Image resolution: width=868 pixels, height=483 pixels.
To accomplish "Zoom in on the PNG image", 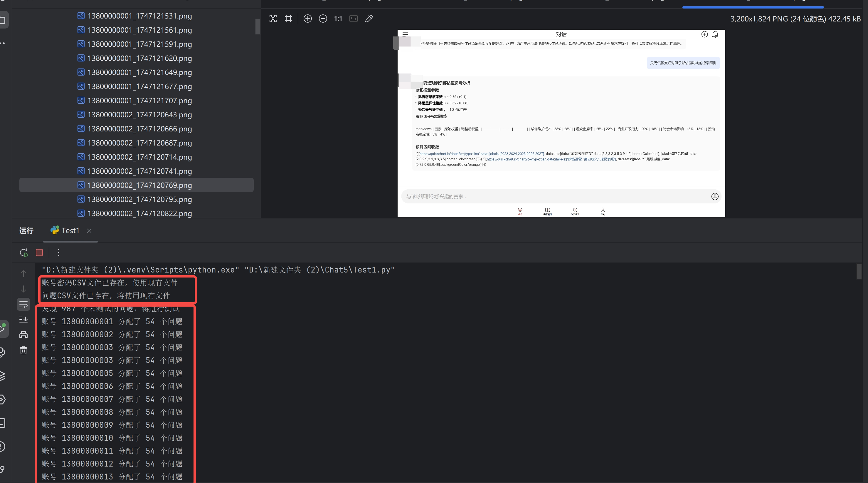I will pyautogui.click(x=307, y=19).
